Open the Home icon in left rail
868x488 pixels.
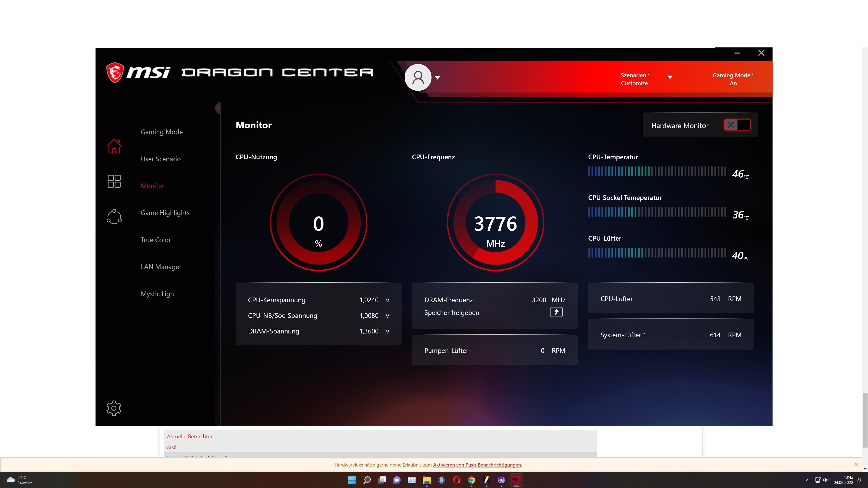pyautogui.click(x=114, y=146)
